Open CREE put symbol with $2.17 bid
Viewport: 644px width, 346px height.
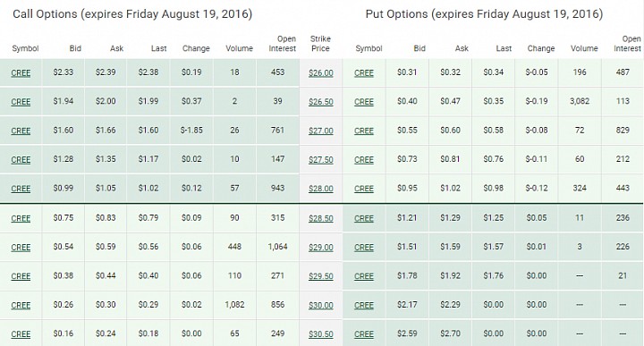click(364, 306)
